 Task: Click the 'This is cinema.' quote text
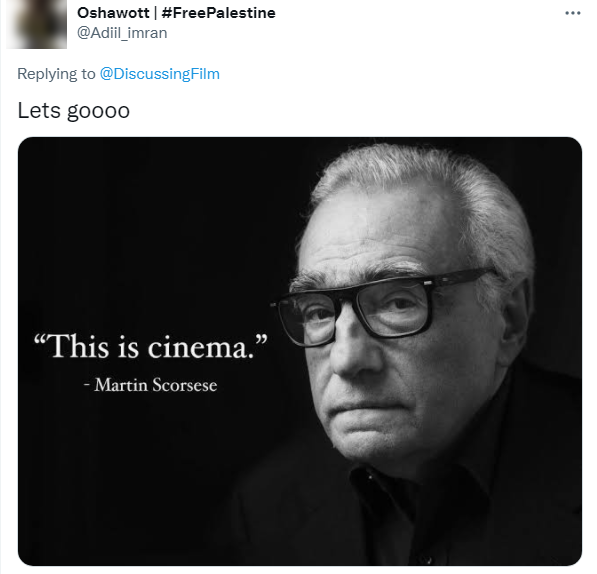point(151,346)
